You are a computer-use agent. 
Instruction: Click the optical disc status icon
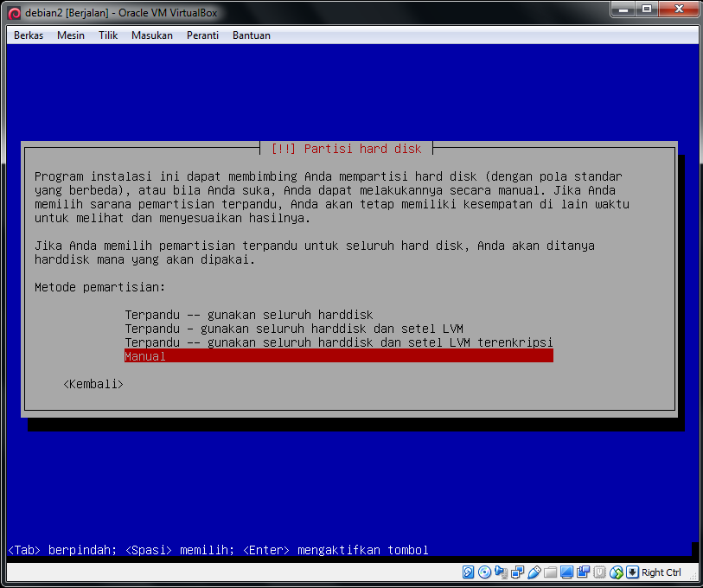coord(484,572)
